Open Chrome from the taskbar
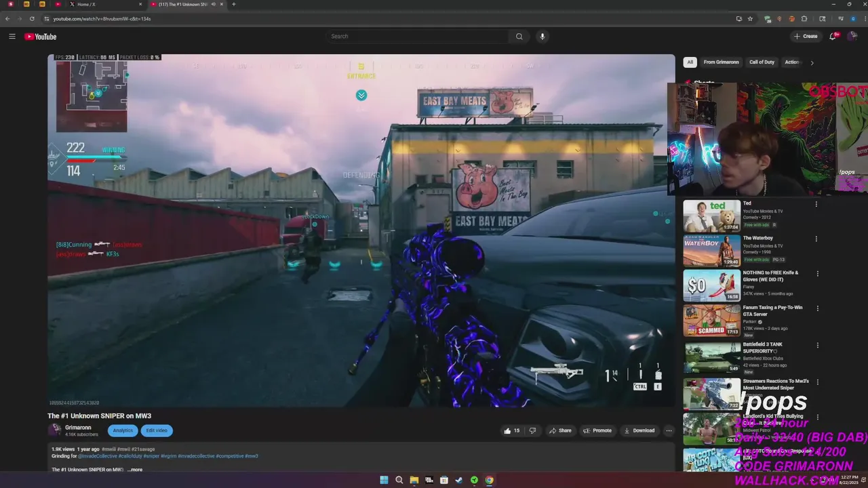 pyautogui.click(x=489, y=480)
